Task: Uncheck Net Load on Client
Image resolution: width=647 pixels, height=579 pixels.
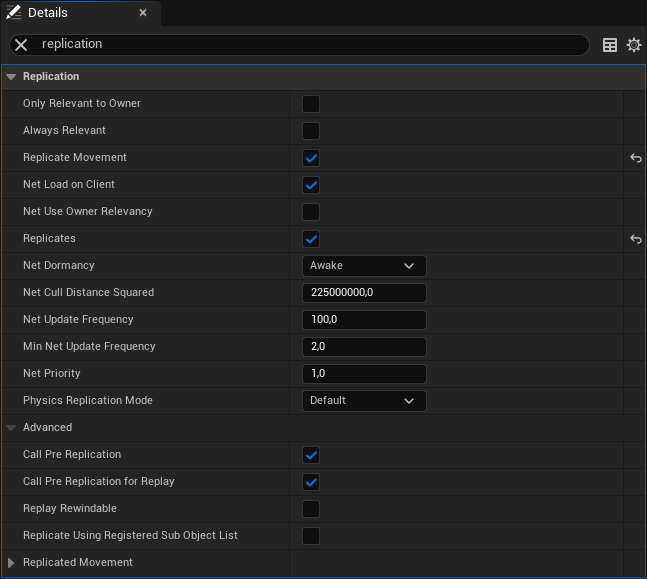Action: [x=311, y=185]
